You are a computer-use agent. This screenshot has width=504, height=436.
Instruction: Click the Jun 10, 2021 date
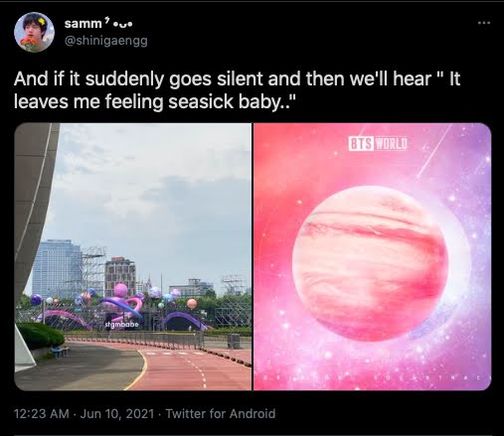click(x=117, y=413)
